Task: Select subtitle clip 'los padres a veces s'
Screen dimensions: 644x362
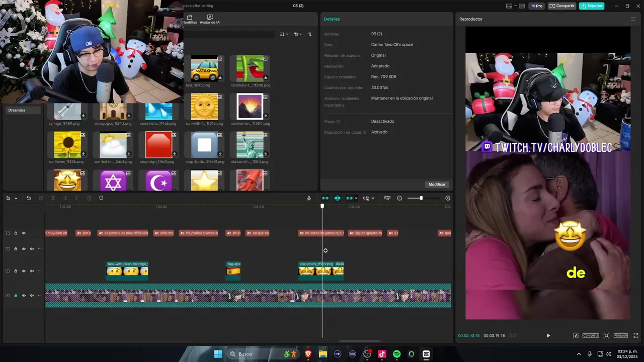Action: pos(198,233)
